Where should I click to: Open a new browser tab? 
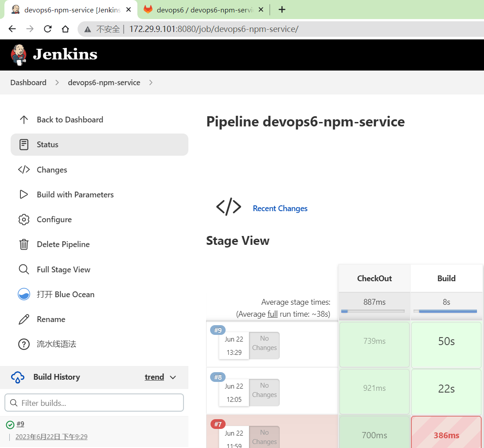[x=282, y=10]
